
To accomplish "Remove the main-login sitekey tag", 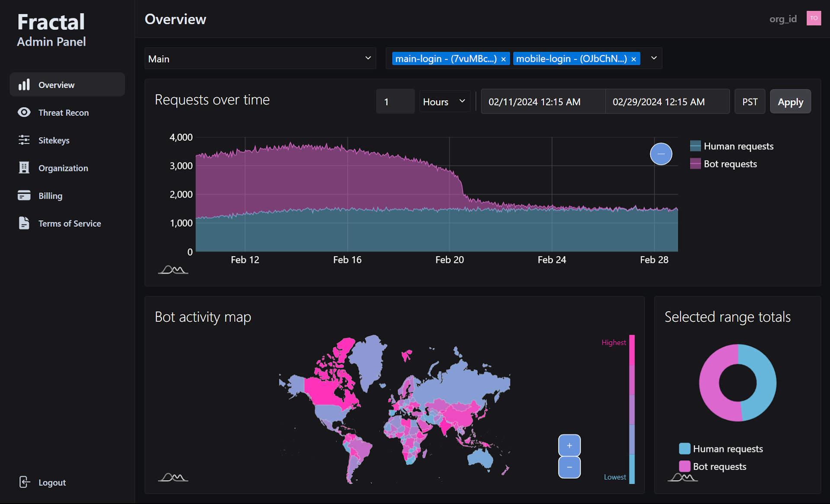I will 503,59.
